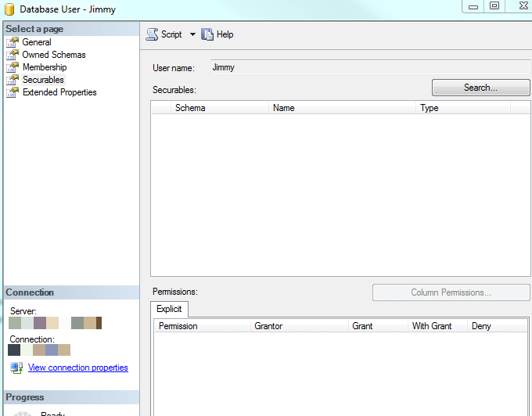Click the Script scroll icon
Viewport: 532px width, 416px height.
click(x=152, y=34)
